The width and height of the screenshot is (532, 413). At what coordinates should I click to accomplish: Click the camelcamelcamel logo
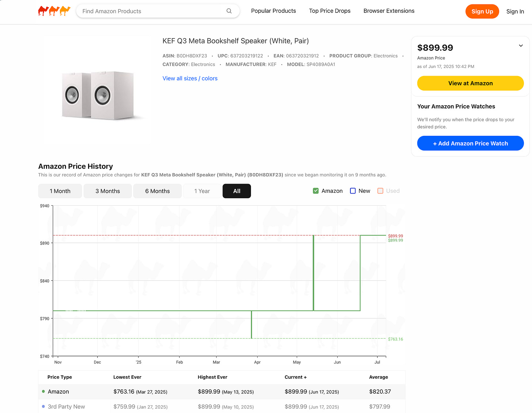tap(54, 11)
